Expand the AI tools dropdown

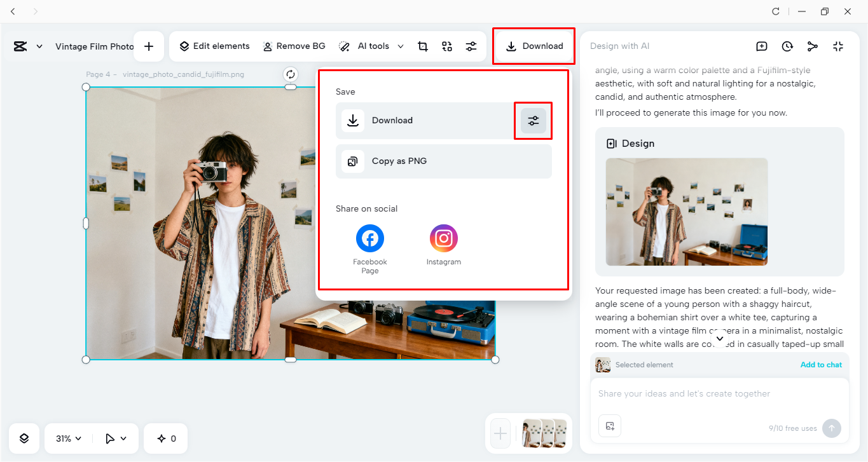click(401, 46)
